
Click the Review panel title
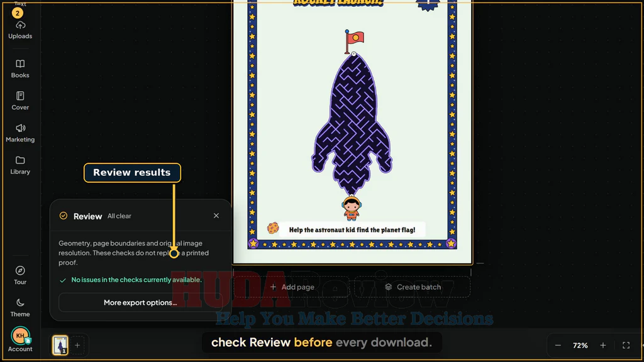87,216
